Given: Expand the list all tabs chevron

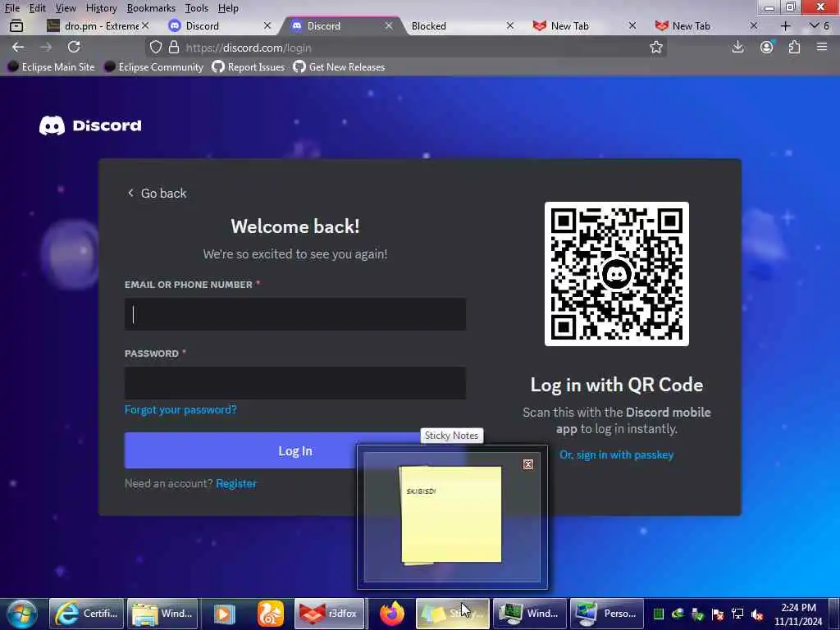Looking at the screenshot, I should click(815, 25).
